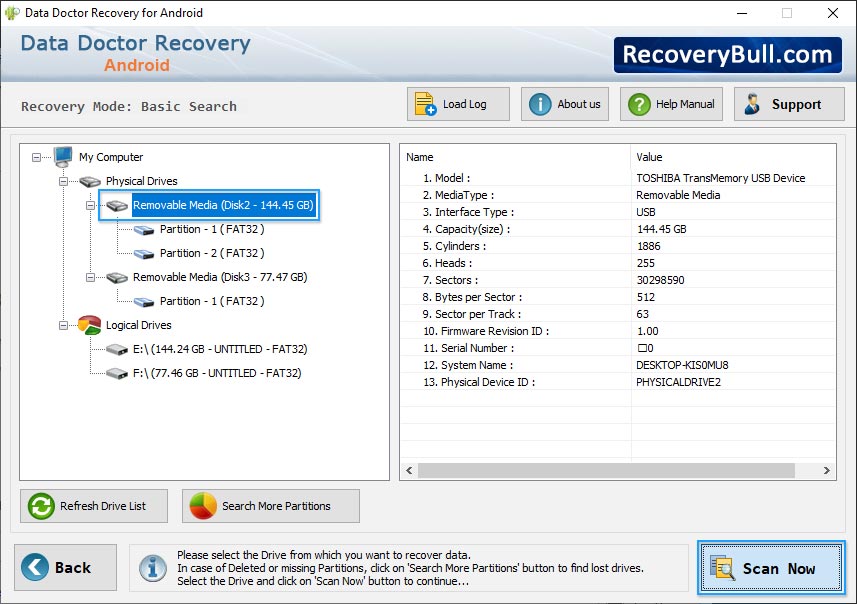The height and width of the screenshot is (604, 857).
Task: Click the details scrollbar right arrow
Action: pyautogui.click(x=826, y=470)
